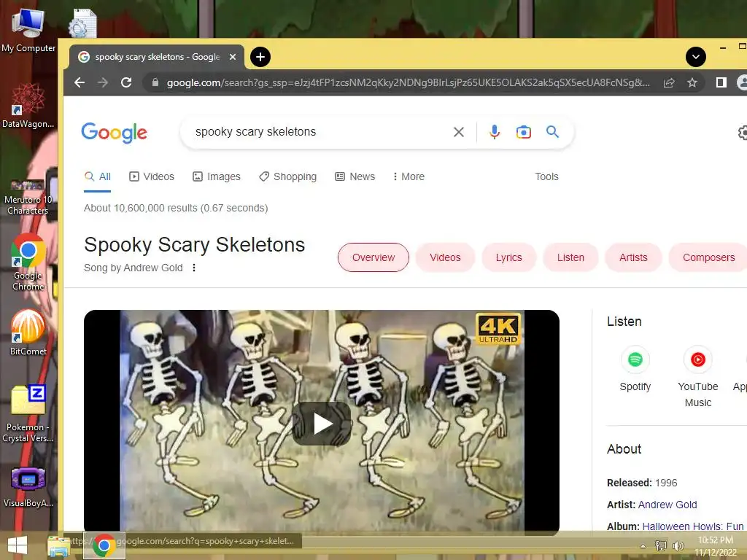This screenshot has width=747, height=560.
Task: Open song options three-dot menu
Action: pyautogui.click(x=194, y=268)
